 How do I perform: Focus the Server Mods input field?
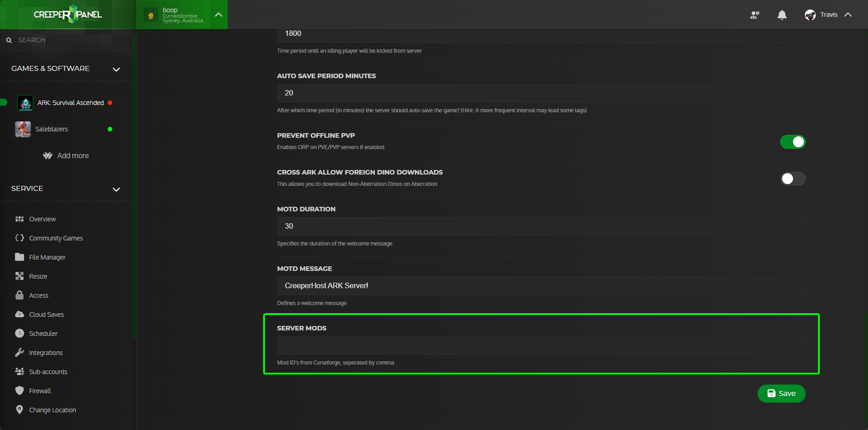point(541,345)
